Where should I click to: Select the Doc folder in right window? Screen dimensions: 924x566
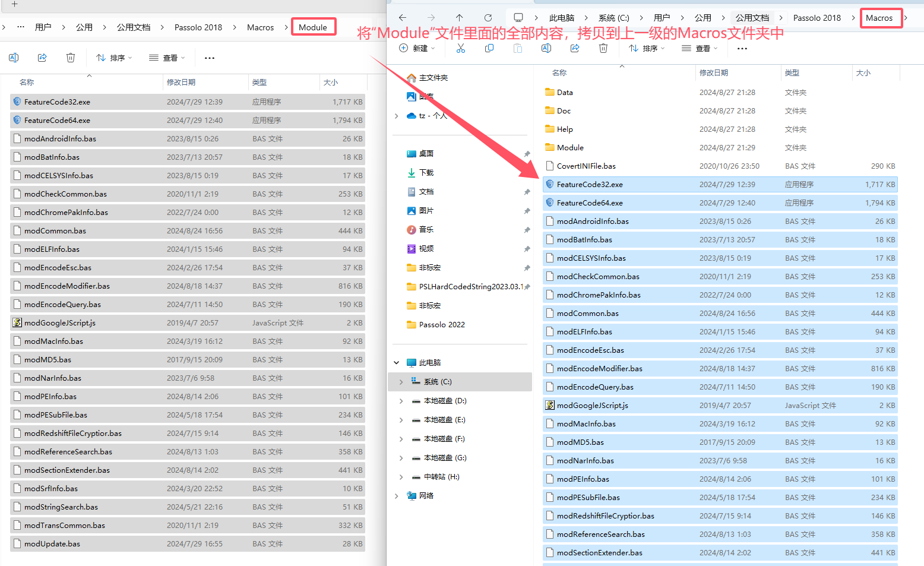point(720,111)
